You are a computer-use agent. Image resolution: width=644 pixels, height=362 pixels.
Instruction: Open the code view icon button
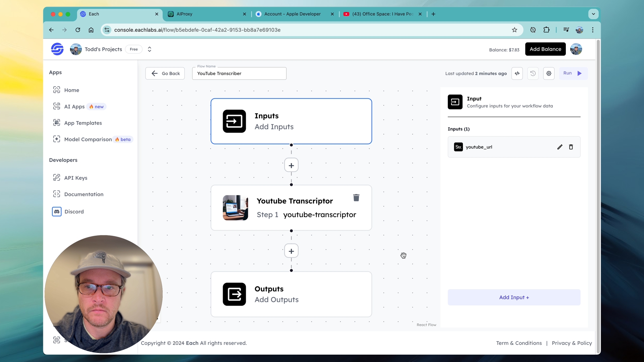517,73
